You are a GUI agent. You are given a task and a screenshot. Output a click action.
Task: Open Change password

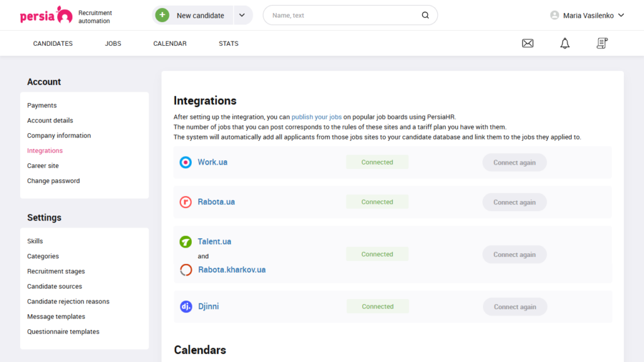coord(53,181)
